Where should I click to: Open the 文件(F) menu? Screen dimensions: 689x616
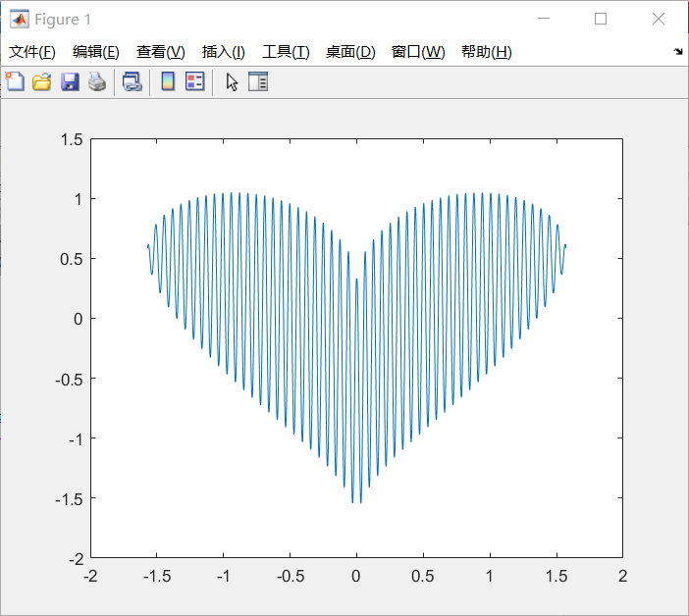pos(32,52)
